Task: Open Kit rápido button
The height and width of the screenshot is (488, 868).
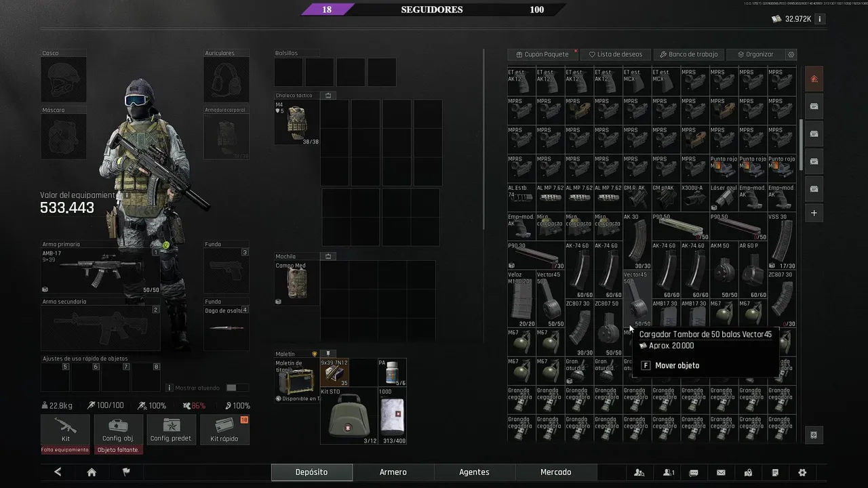Action: coord(224,430)
